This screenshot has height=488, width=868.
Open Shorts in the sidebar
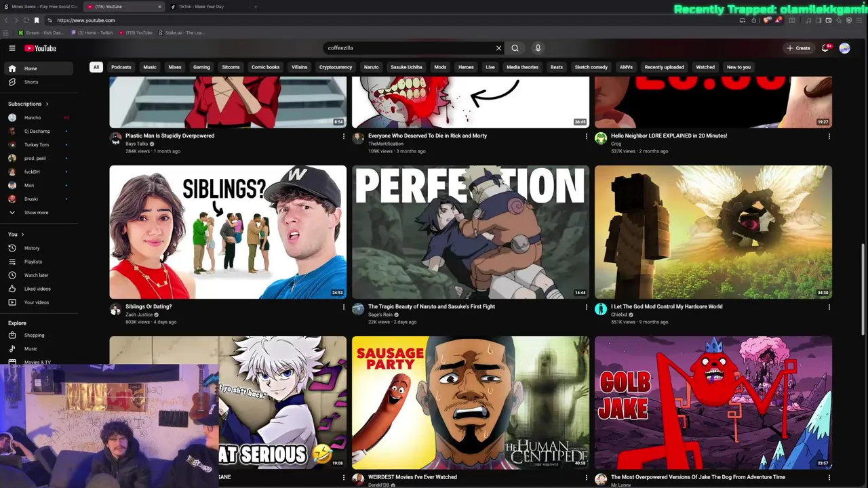coord(39,82)
